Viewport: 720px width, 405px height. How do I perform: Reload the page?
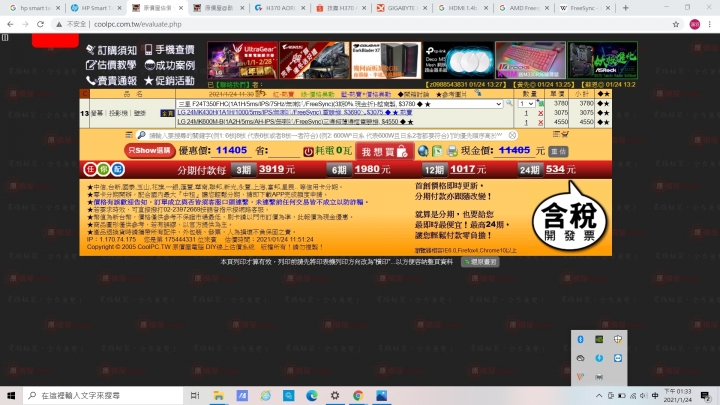click(40, 24)
